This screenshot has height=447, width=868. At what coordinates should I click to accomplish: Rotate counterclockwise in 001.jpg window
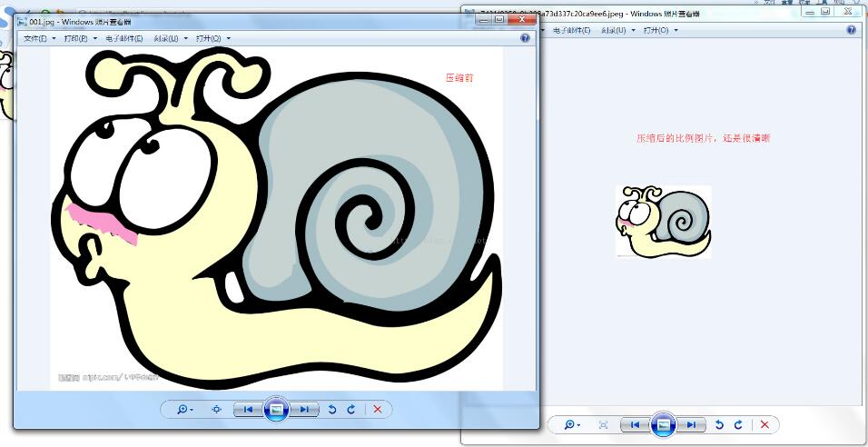pyautogui.click(x=332, y=410)
